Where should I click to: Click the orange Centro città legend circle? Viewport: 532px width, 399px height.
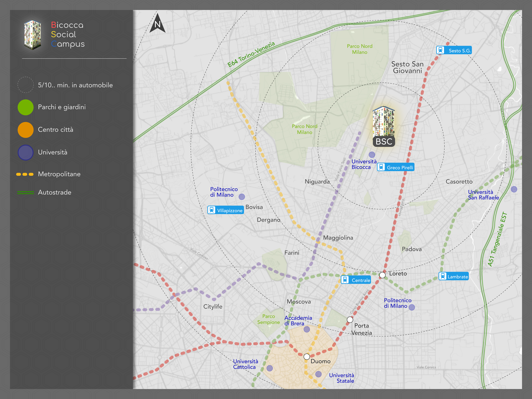25,130
